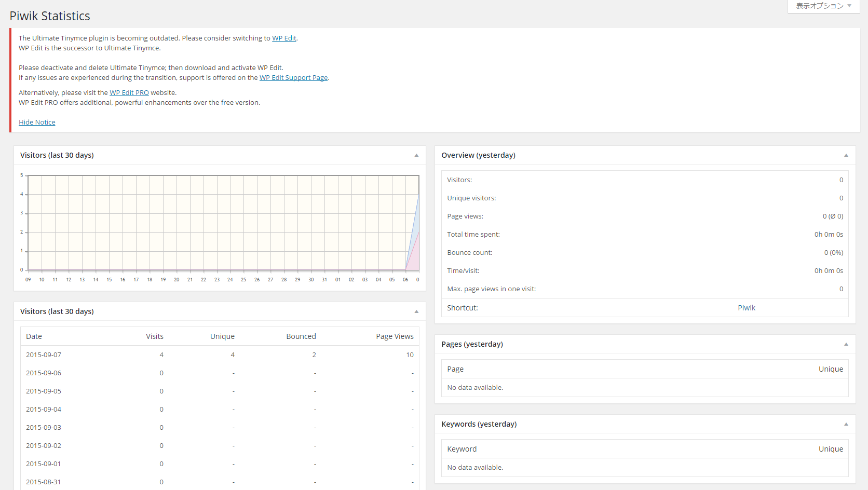Collapse the Visitors table panel
Screen dimensions: 868x490
(416, 311)
